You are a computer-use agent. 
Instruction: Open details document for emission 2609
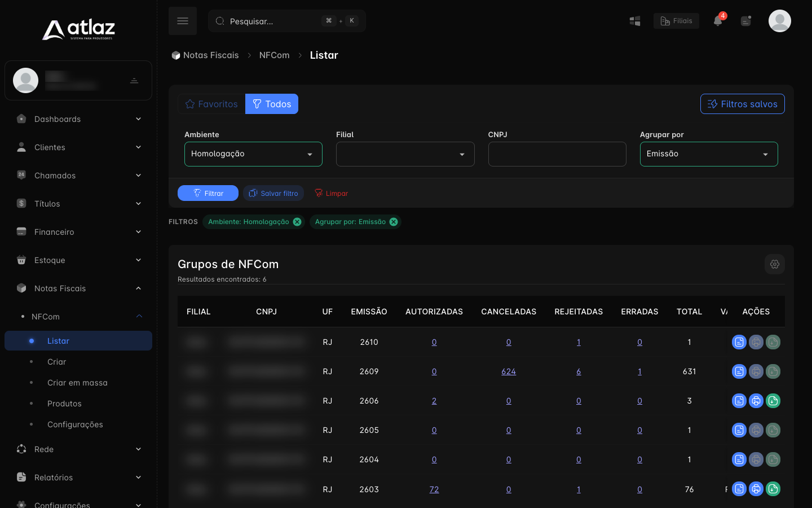739,371
